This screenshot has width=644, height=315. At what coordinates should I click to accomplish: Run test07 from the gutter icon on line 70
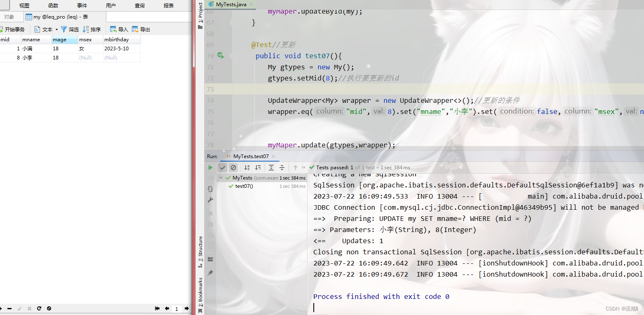pyautogui.click(x=221, y=55)
